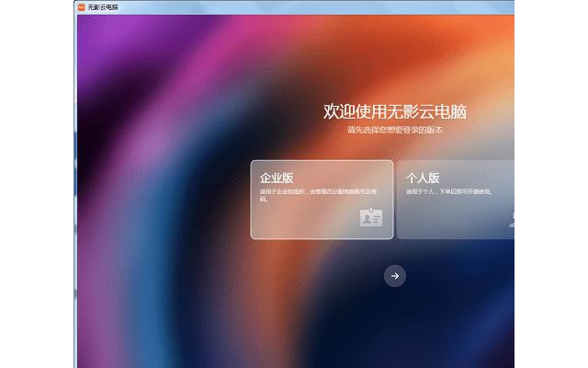
Task: Click the round arrow next button
Action: coord(395,276)
